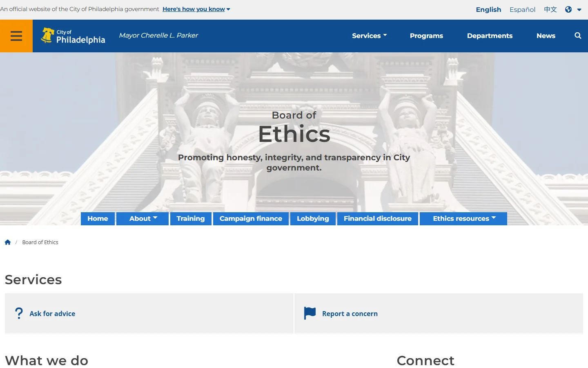The image size is (588, 368).
Task: Open the Services dropdown in header
Action: (370, 36)
